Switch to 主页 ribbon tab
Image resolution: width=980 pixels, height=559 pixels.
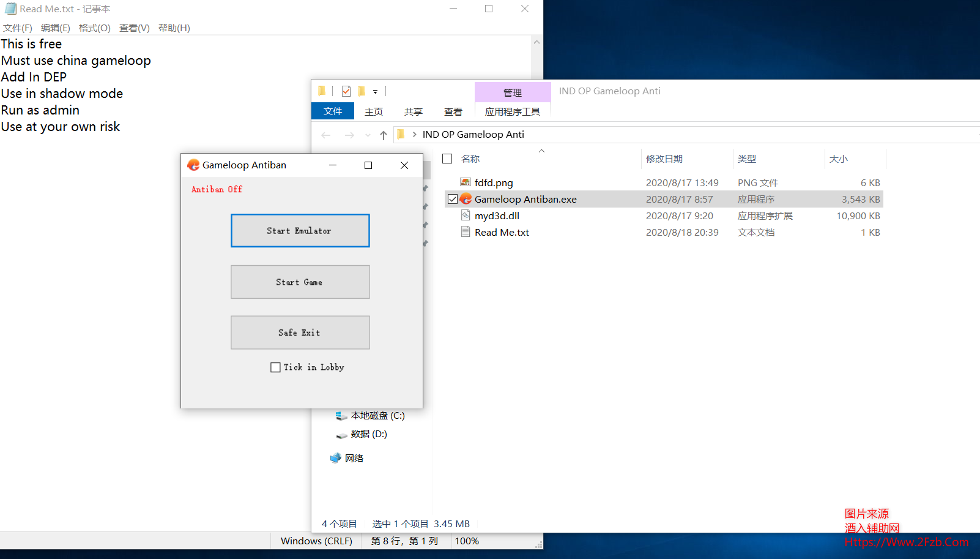tap(374, 111)
